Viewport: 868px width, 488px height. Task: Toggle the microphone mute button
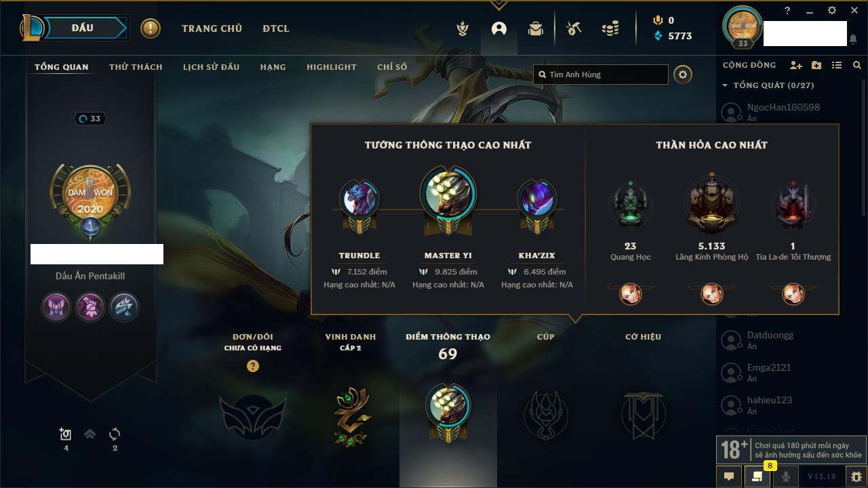785,476
